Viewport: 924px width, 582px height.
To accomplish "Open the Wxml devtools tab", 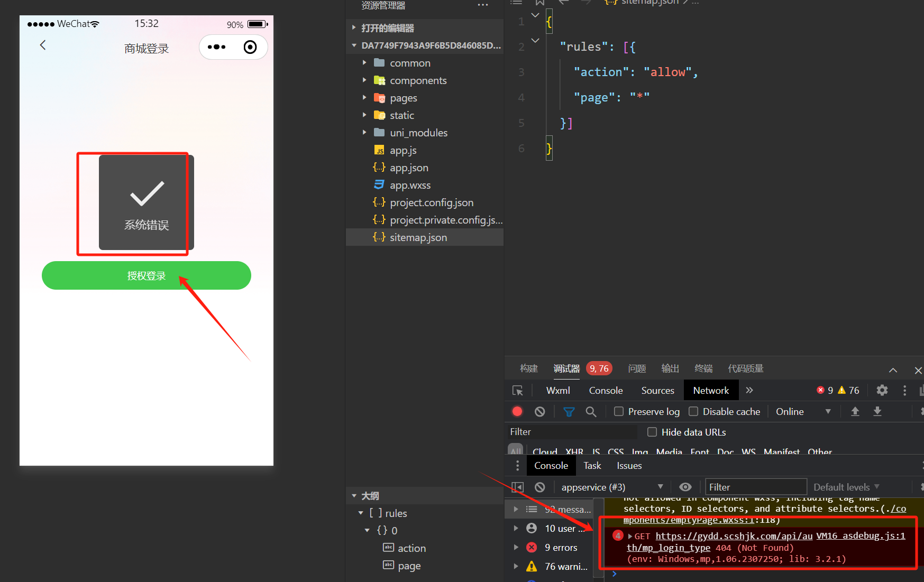I will (558, 391).
